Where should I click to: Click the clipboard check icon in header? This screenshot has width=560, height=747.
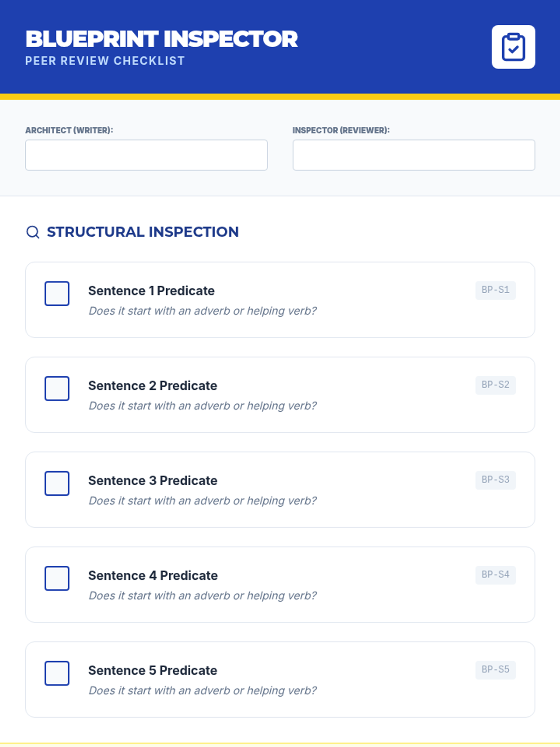[x=513, y=47]
